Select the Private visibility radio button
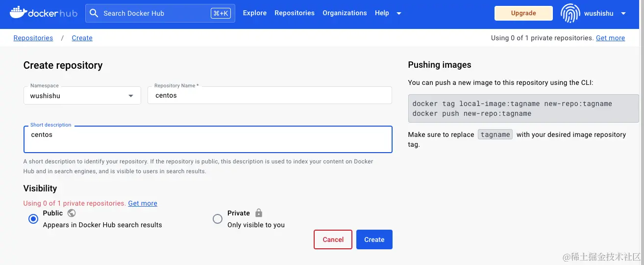Screen dimensions: 644x265 (x=218, y=219)
